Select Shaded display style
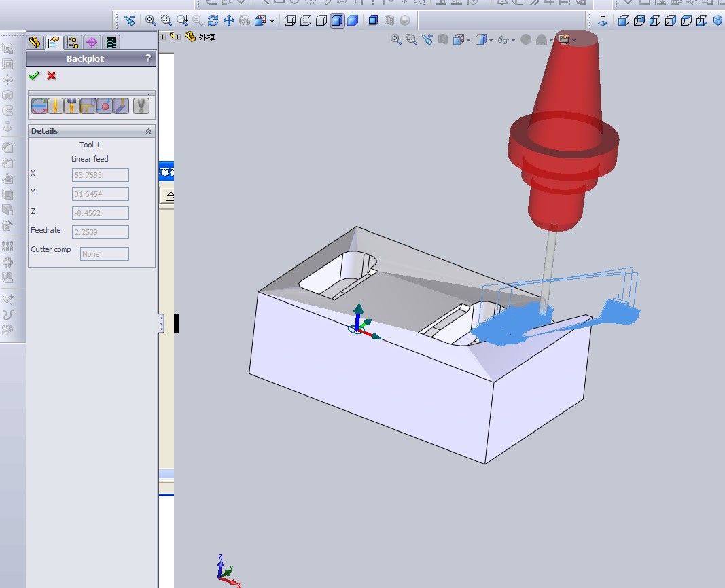Image resolution: width=725 pixels, height=588 pixels. tap(353, 20)
